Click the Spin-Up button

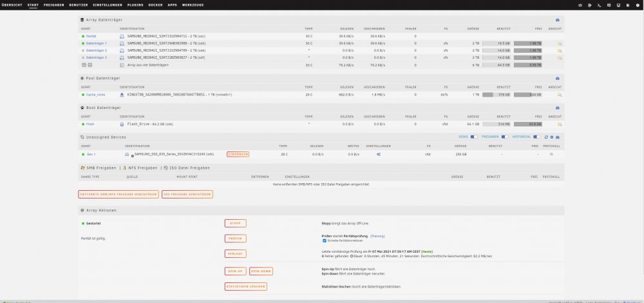click(235, 271)
